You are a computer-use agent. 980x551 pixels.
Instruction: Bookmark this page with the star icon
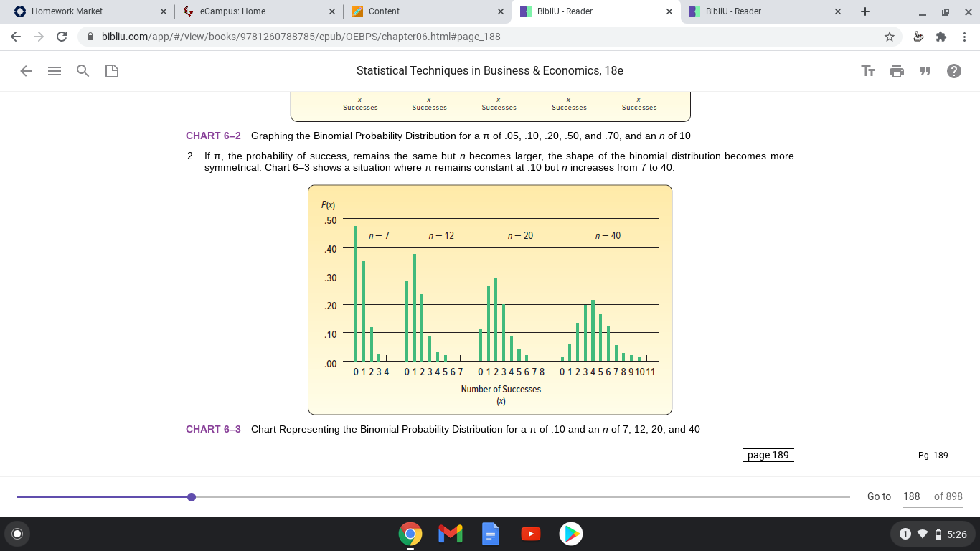tap(890, 37)
